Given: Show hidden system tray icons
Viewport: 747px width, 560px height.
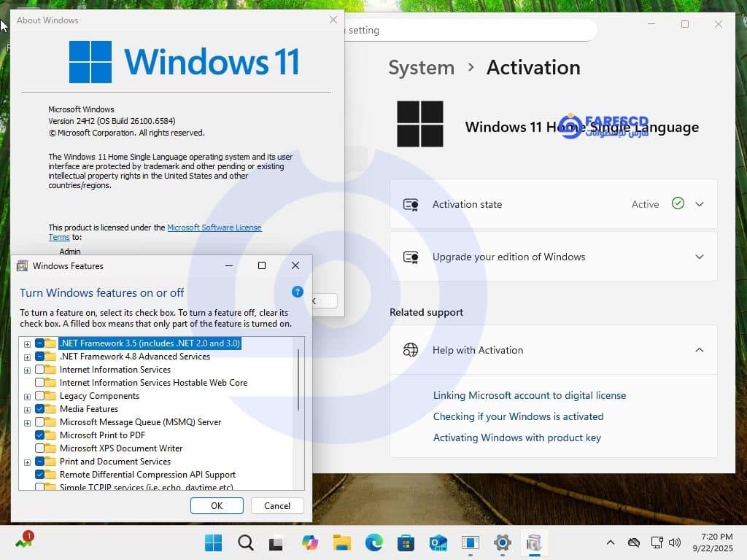Looking at the screenshot, I should tap(611, 542).
